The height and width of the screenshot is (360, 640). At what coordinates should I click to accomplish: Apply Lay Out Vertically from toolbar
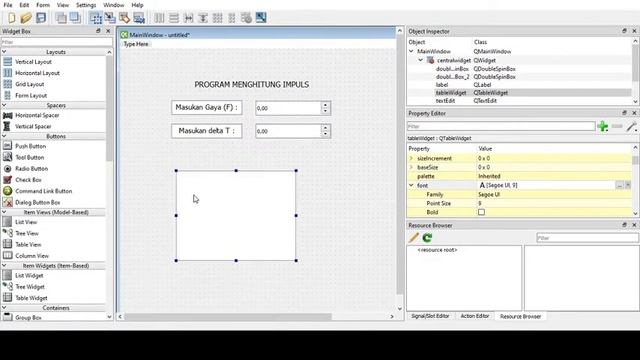pyautogui.click(x=174, y=18)
